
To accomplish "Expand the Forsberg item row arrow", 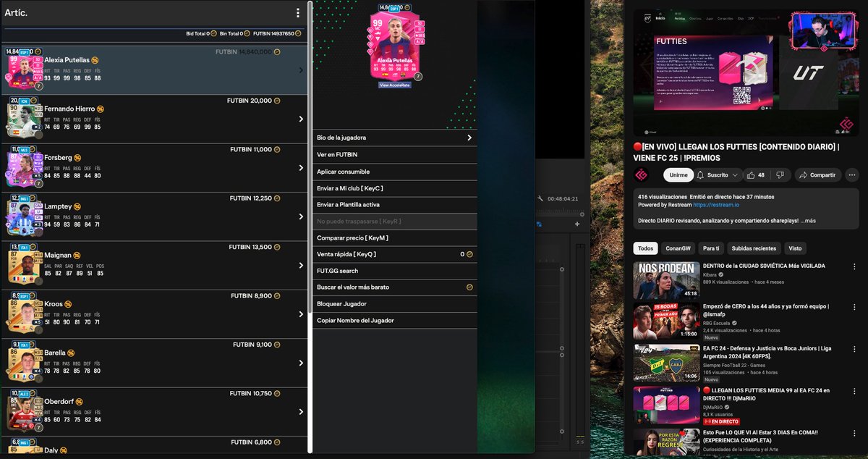I will click(x=301, y=168).
